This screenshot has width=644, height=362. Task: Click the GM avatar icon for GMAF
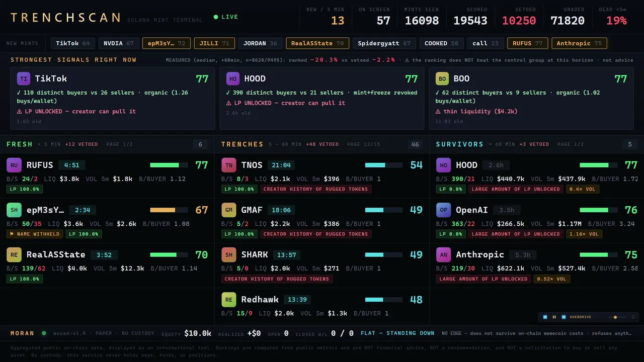coord(229,210)
